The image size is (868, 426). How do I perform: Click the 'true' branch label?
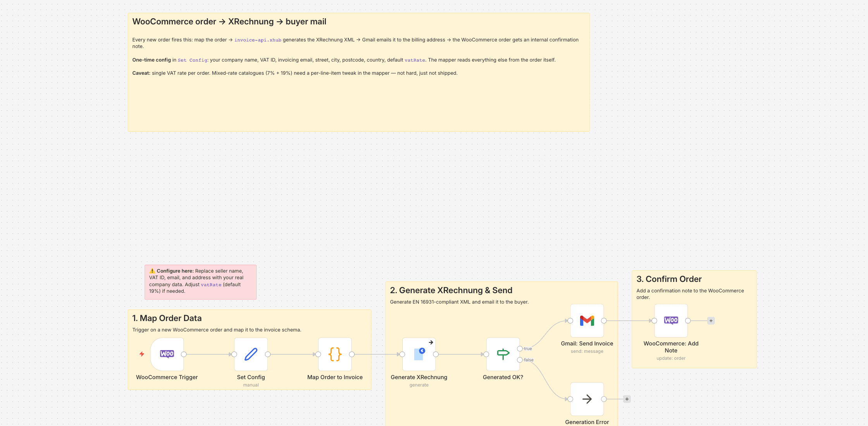coord(528,349)
